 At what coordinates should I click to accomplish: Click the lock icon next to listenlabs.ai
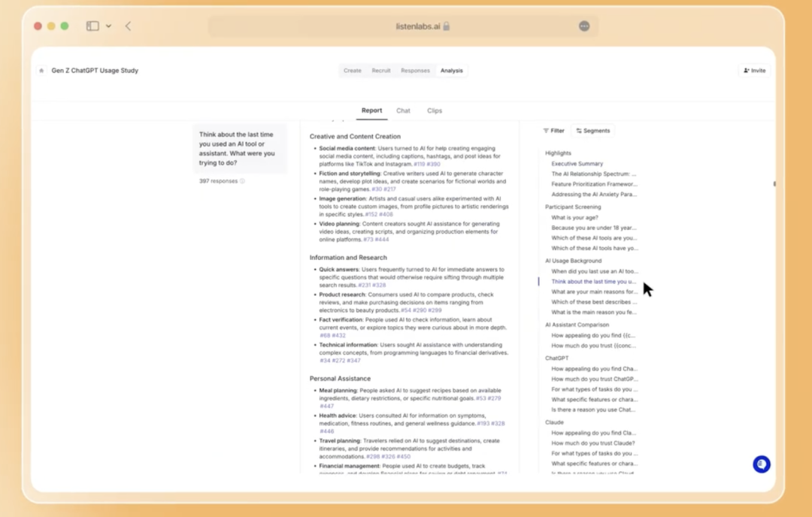pyautogui.click(x=447, y=26)
